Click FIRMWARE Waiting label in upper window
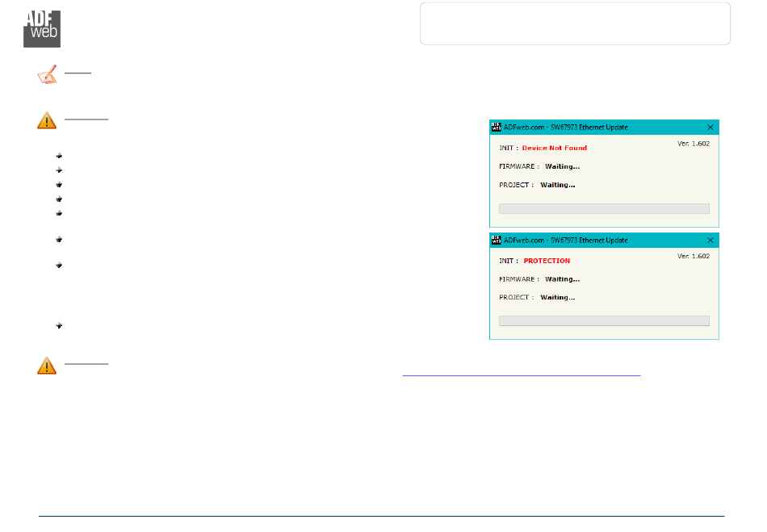Image resolution: width=767 pixels, height=532 pixels. point(562,166)
